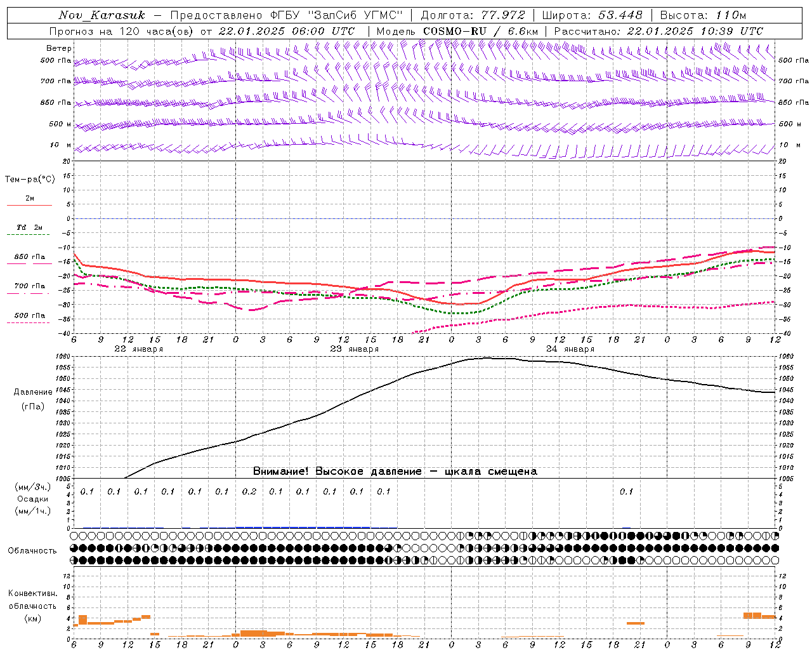Viewport: 812px width, 650px height.
Task: Click the warning "Внимание! Высокое давление — шкала смещена"
Action: [x=395, y=472]
